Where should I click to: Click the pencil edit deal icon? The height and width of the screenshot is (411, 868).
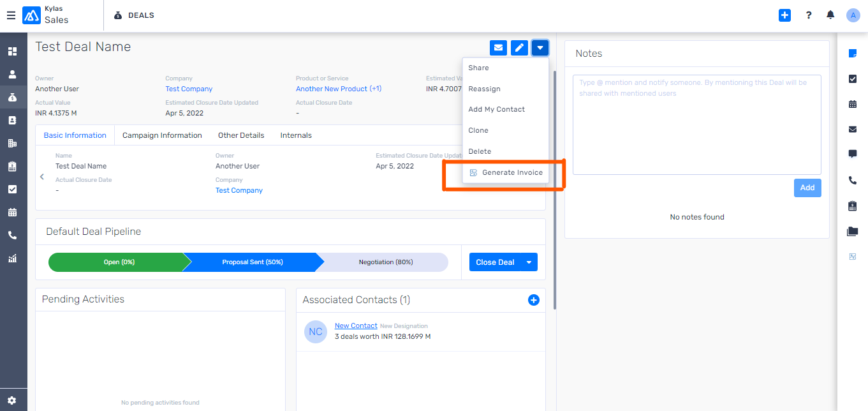[x=519, y=47]
